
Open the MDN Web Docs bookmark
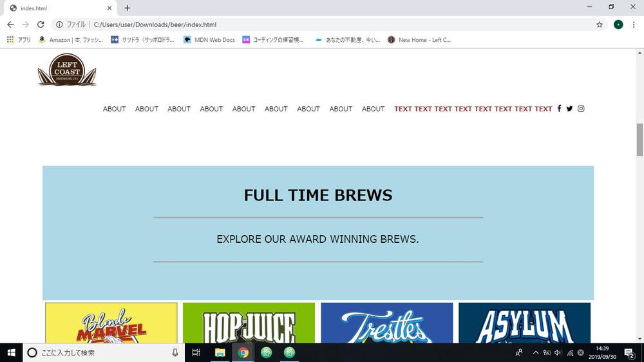209,40
